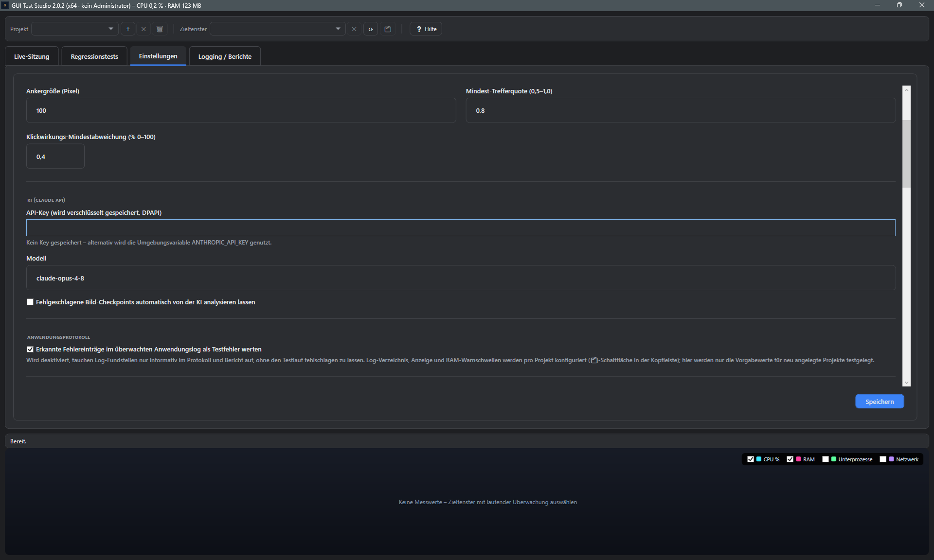
Task: Click the Klickwirkungs-Mindestabweichung value field
Action: 55,157
